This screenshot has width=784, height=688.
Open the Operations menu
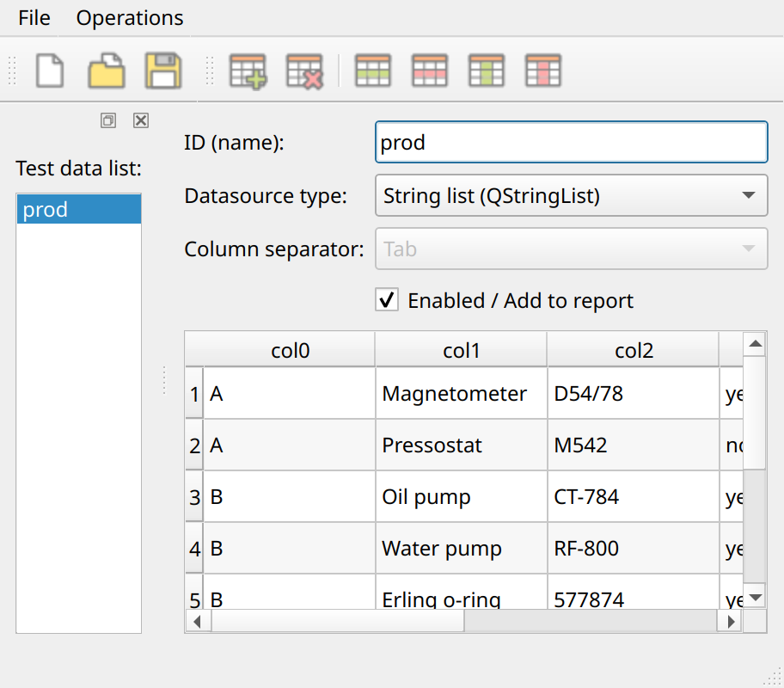[x=130, y=18]
